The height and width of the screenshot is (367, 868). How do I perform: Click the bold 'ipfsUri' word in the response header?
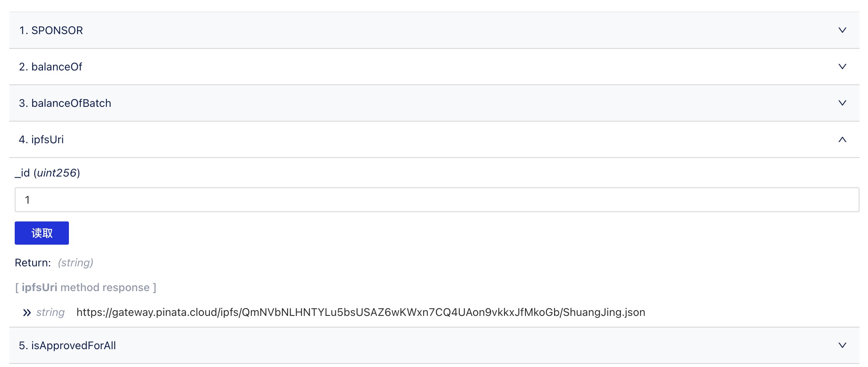pos(39,288)
